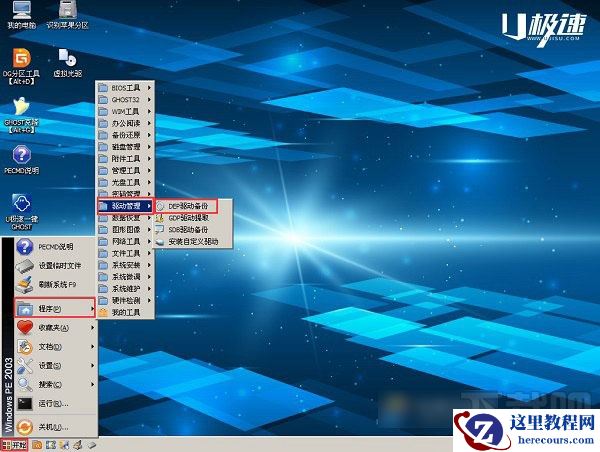Open the 网络工具 program folder
The width and height of the screenshot is (600, 452).
click(x=125, y=242)
